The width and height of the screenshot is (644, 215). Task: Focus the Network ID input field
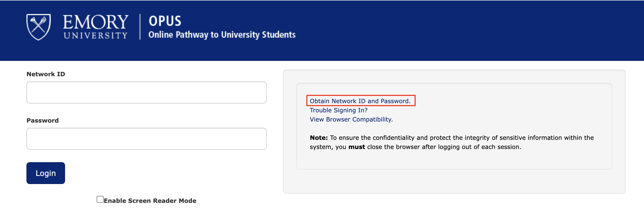[146, 92]
